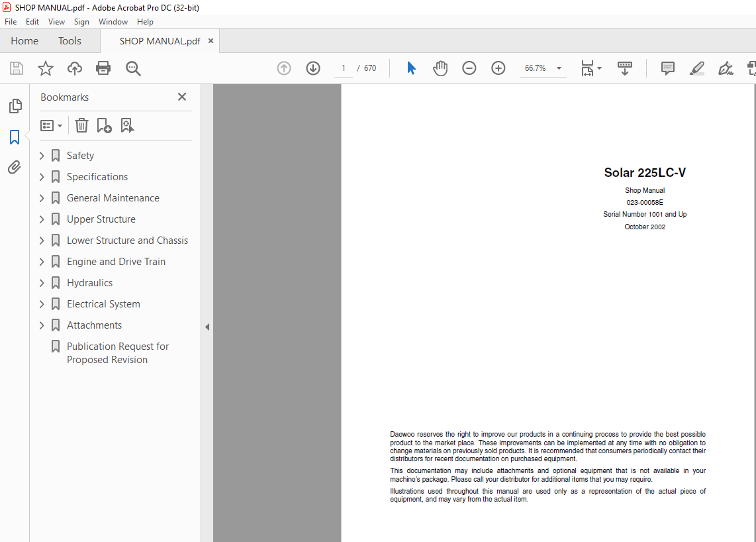
Task: Open the bookmark Options menu
Action: [x=51, y=126]
